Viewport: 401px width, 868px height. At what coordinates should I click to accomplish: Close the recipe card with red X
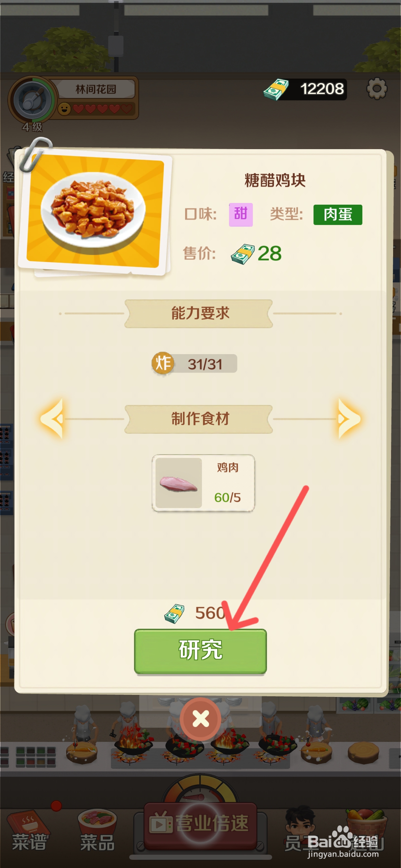(x=200, y=719)
